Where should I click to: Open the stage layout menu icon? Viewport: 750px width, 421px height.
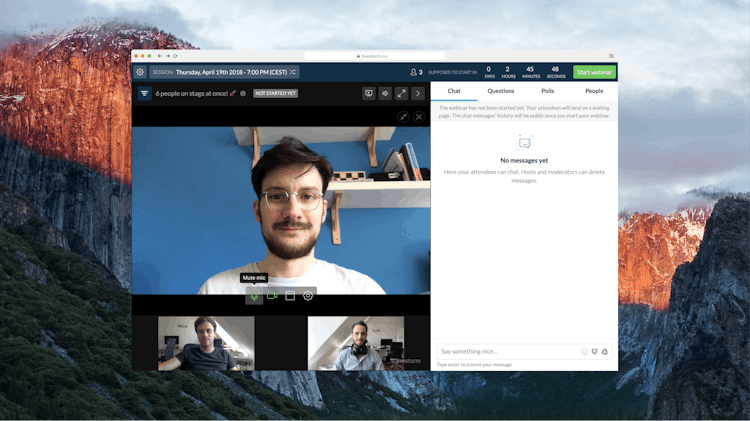[x=144, y=93]
